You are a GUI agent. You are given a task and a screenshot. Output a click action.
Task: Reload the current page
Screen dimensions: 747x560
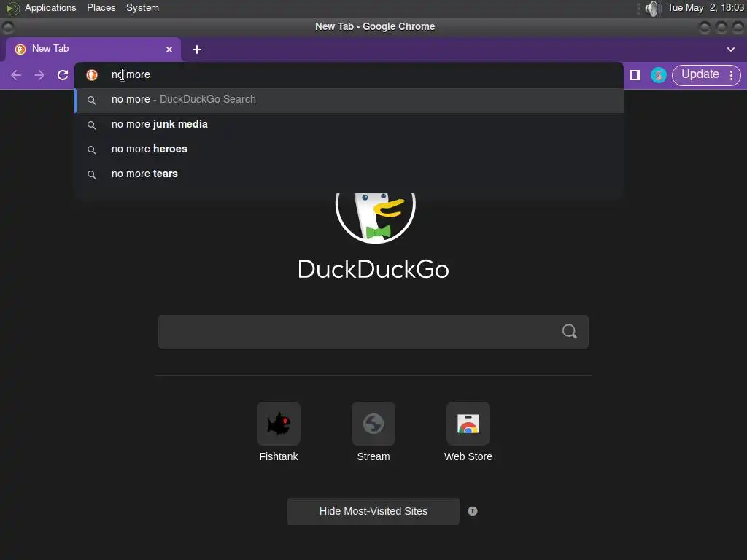coord(63,75)
